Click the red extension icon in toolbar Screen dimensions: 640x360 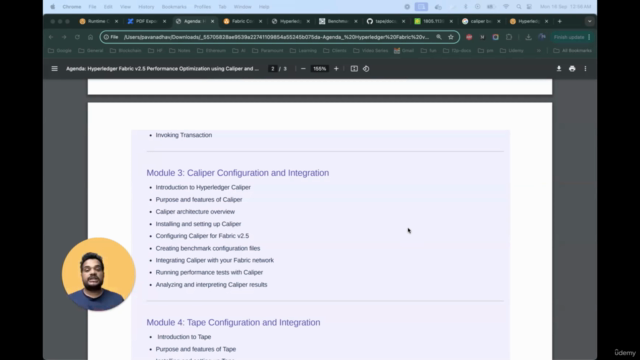tap(469, 37)
